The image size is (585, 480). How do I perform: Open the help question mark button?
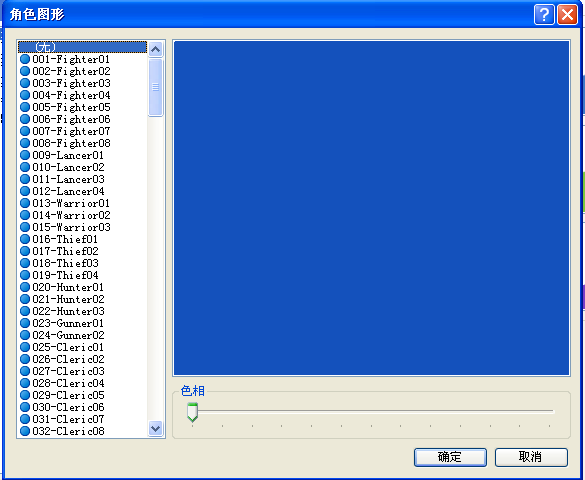(x=544, y=15)
